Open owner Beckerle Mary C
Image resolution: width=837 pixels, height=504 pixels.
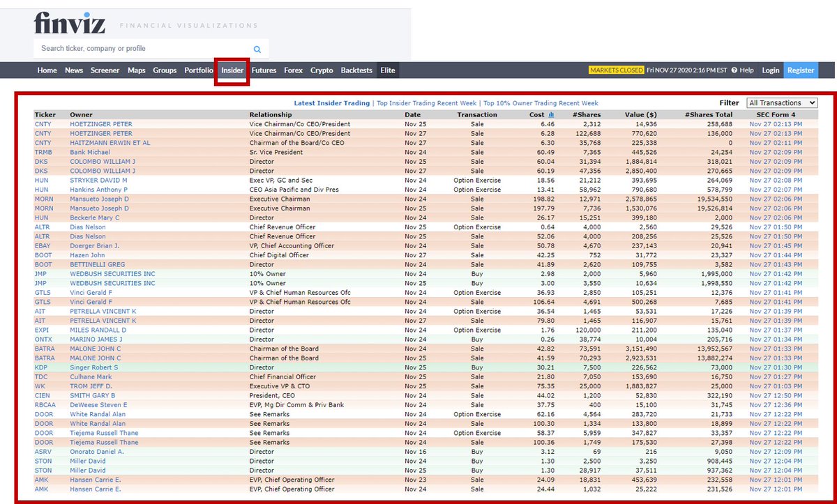tap(95, 218)
